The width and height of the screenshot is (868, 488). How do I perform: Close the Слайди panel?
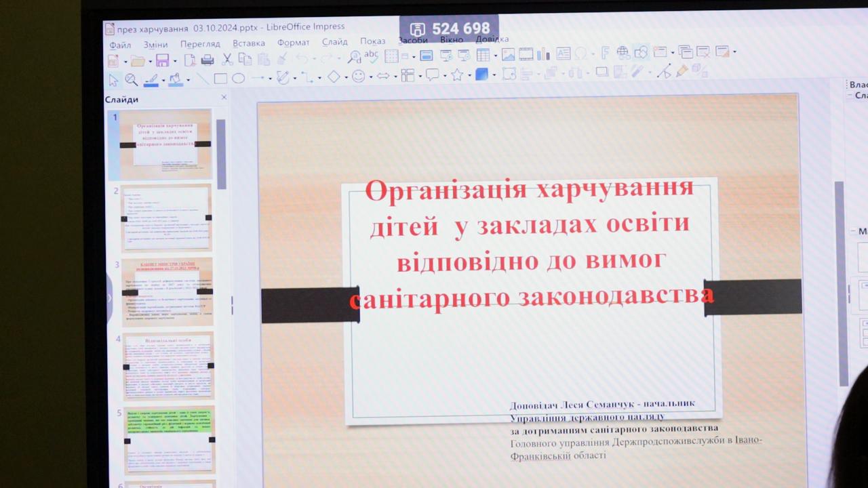(224, 98)
